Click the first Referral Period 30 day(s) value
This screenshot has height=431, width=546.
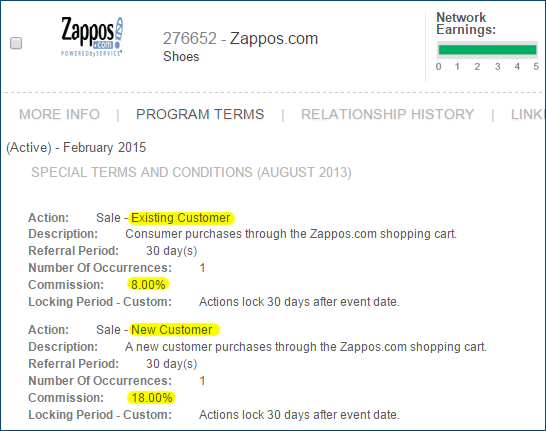click(x=172, y=251)
